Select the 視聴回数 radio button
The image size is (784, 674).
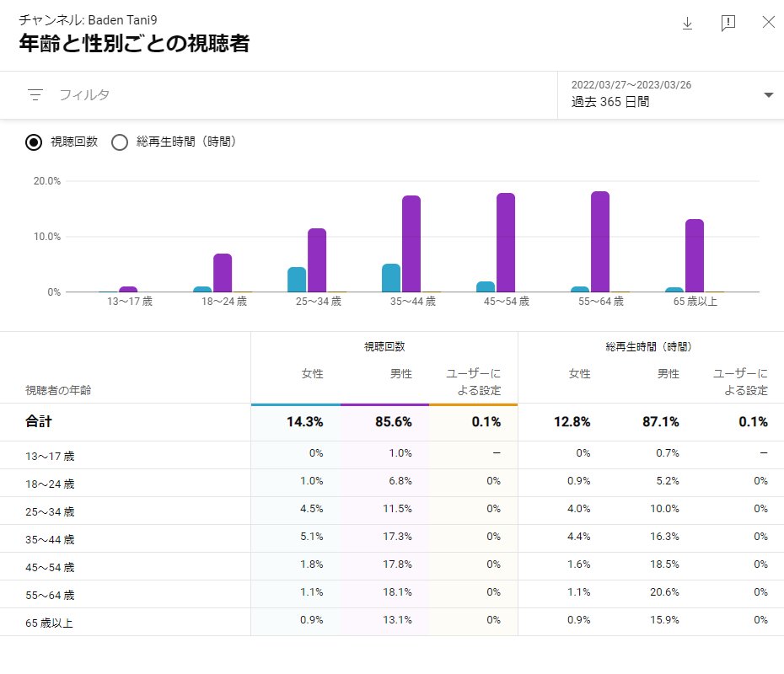pyautogui.click(x=34, y=142)
